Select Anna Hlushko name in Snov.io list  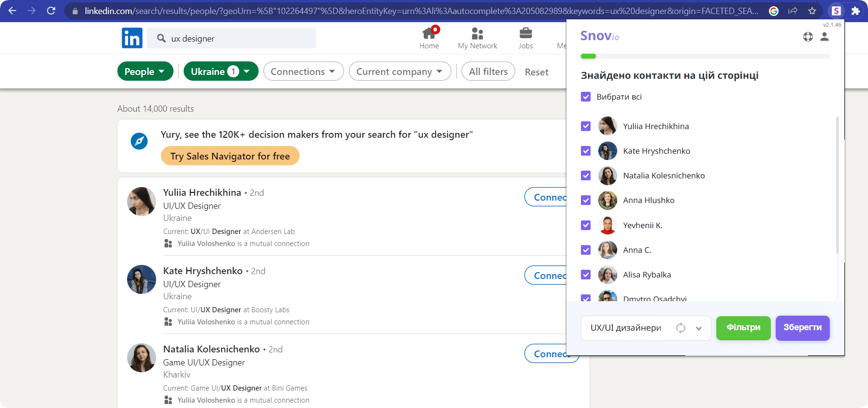649,200
